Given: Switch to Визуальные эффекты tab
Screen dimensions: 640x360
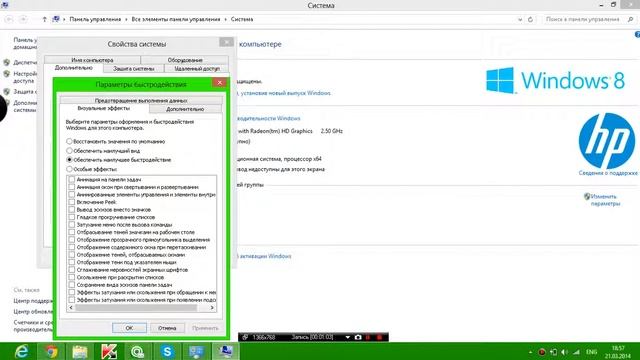Looking at the screenshot, I should (x=104, y=109).
